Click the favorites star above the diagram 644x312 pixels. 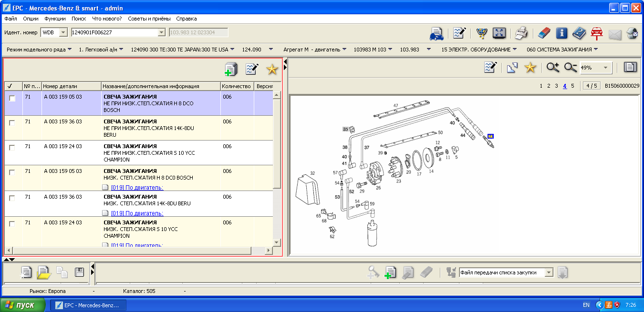[530, 68]
